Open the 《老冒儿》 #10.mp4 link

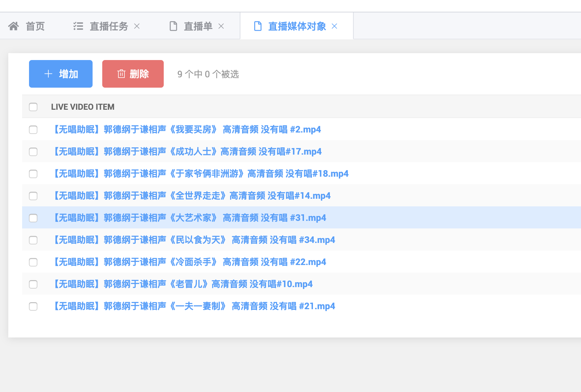(182, 284)
